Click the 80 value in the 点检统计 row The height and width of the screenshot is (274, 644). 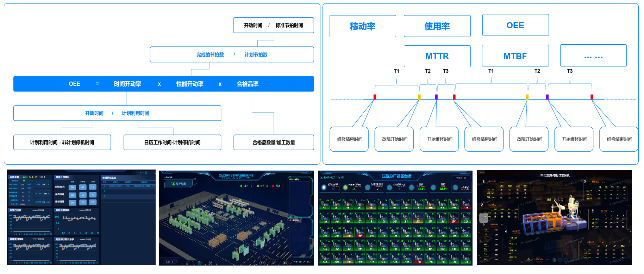(72, 187)
